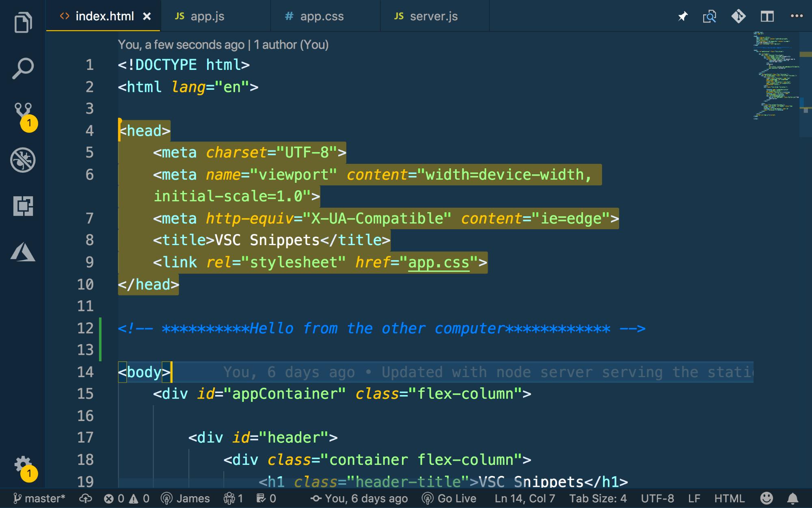Open the Azure panel

click(x=23, y=252)
